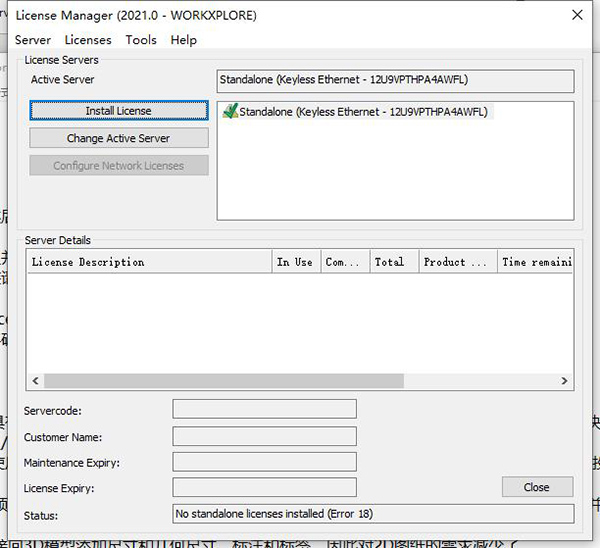
Task: Focus the Customer Name field
Action: click(264, 436)
